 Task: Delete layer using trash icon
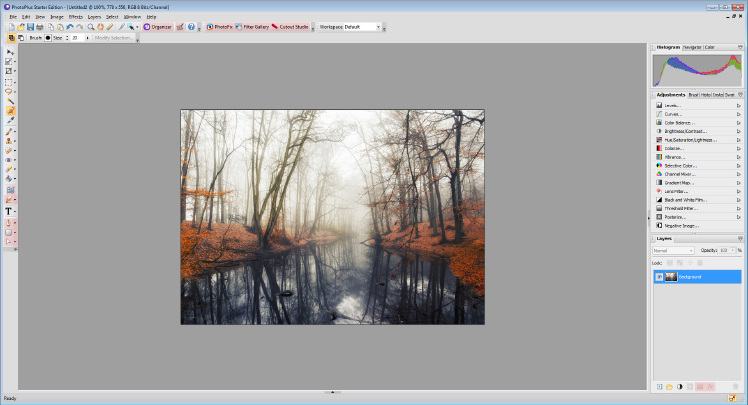click(735, 387)
